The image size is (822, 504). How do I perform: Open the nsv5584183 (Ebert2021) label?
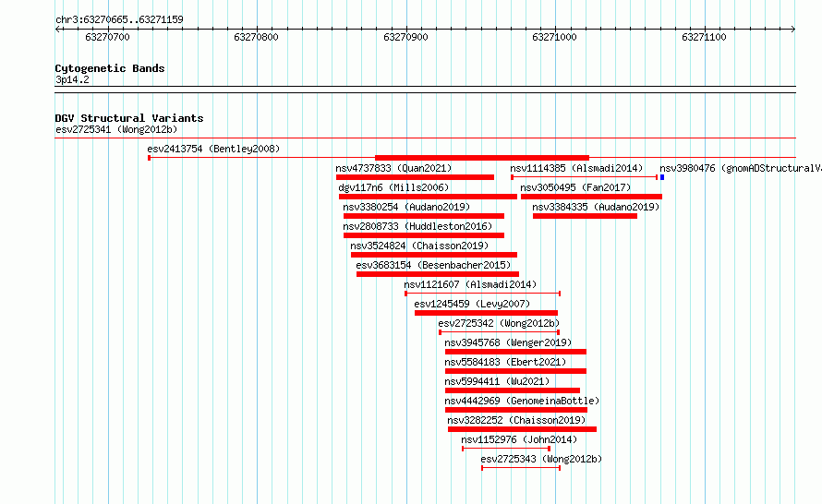[x=506, y=362]
